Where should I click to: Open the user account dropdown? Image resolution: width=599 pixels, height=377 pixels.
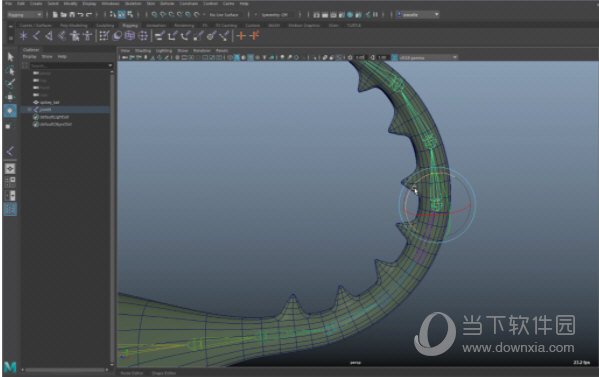(418, 15)
